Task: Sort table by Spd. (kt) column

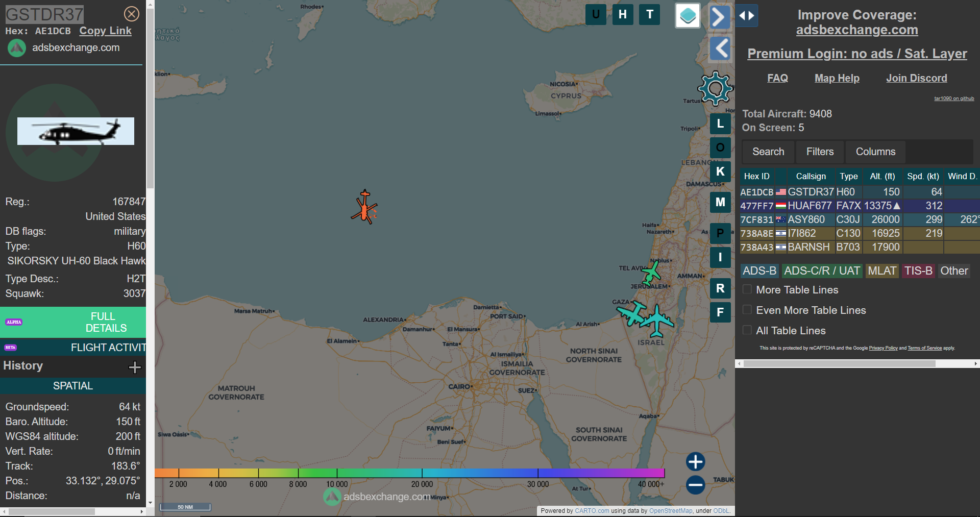Action: 923,176
